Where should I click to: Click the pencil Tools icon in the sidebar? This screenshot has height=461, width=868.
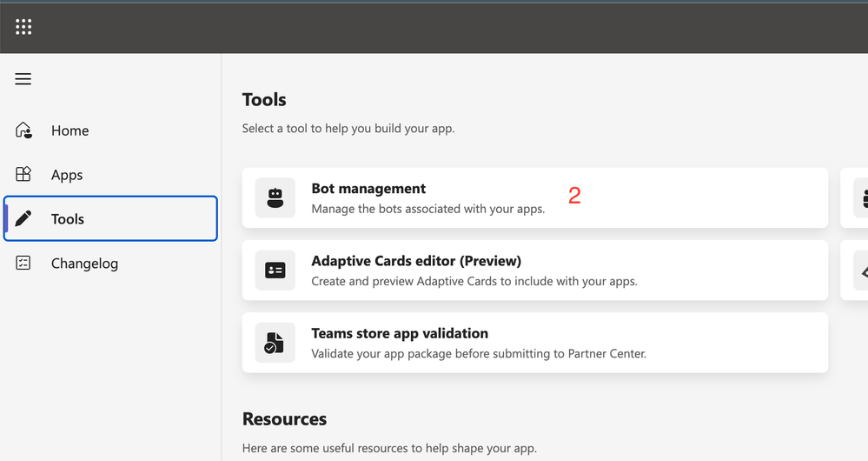coord(23,218)
